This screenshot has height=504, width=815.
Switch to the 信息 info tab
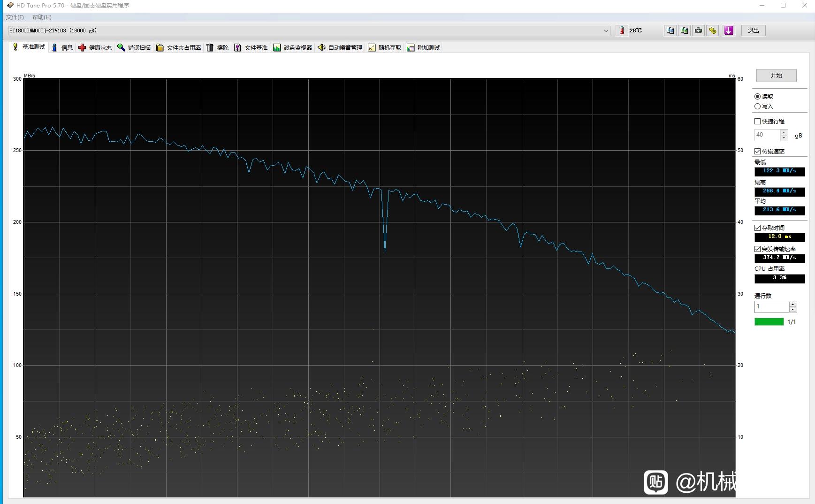pyautogui.click(x=62, y=47)
